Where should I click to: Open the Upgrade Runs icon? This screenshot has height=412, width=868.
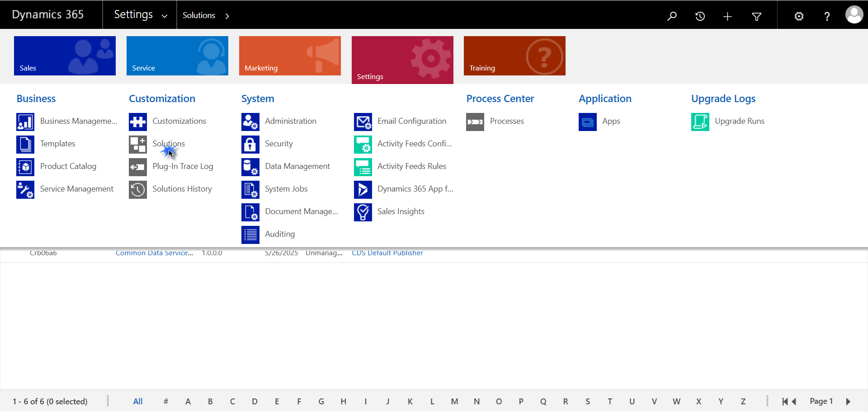tap(700, 122)
